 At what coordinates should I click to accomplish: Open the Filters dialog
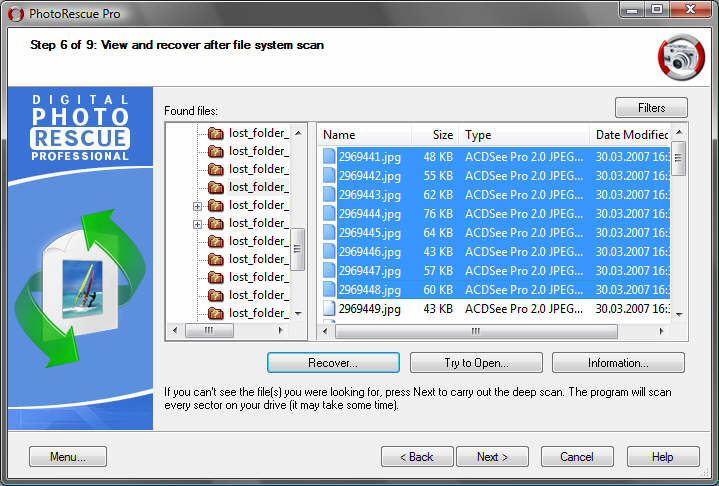pyautogui.click(x=651, y=107)
